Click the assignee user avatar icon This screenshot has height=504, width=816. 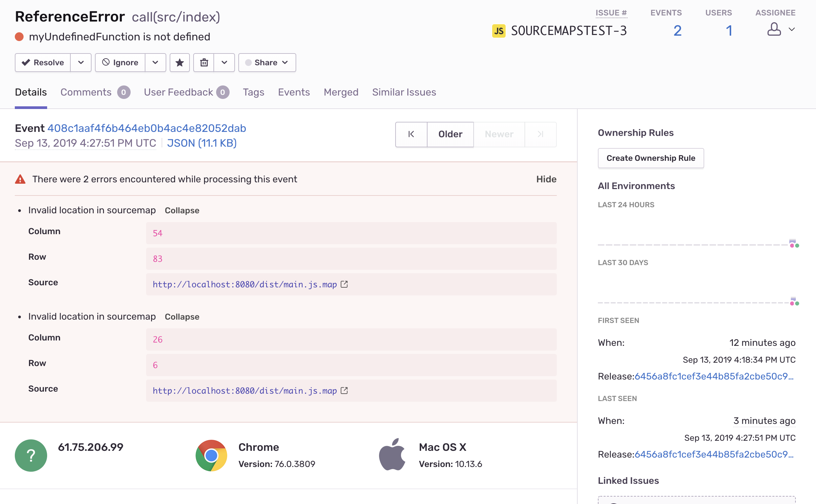point(774,29)
